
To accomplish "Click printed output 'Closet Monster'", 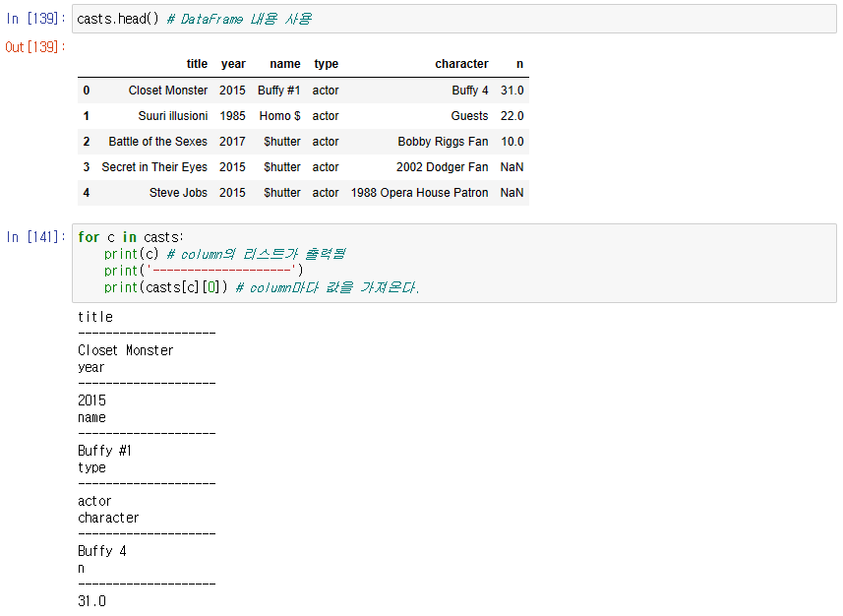I will [125, 350].
